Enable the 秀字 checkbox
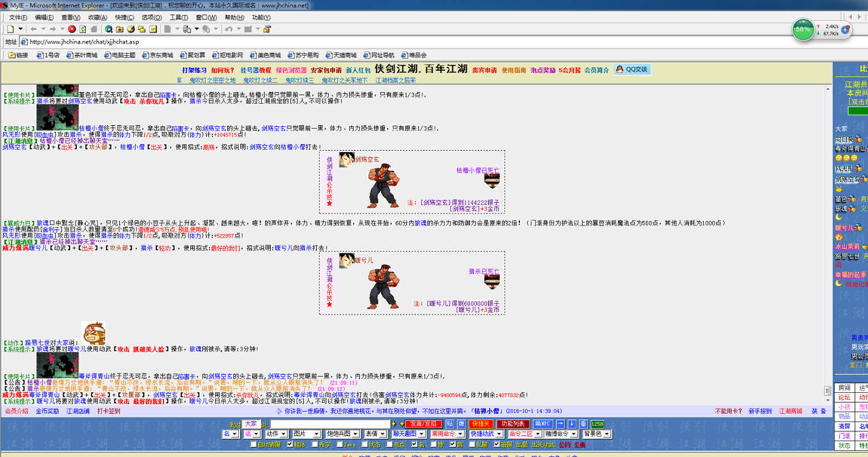 click(315, 444)
